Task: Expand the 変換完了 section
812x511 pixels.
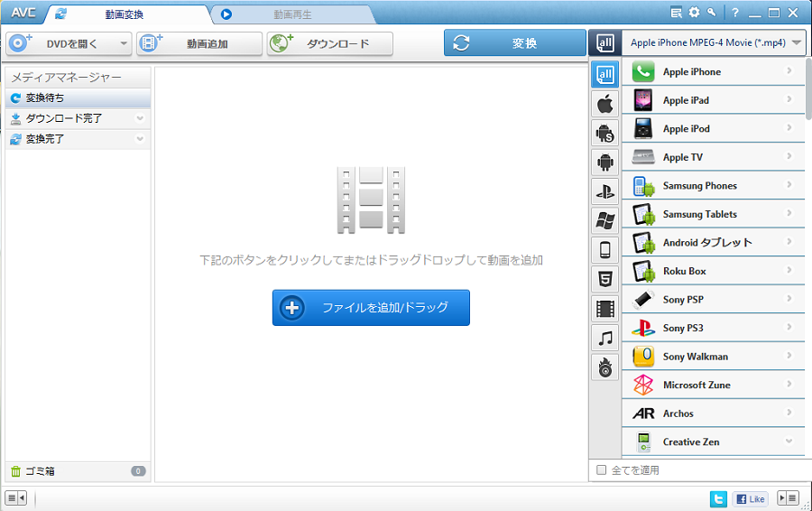Action: pyautogui.click(x=140, y=139)
